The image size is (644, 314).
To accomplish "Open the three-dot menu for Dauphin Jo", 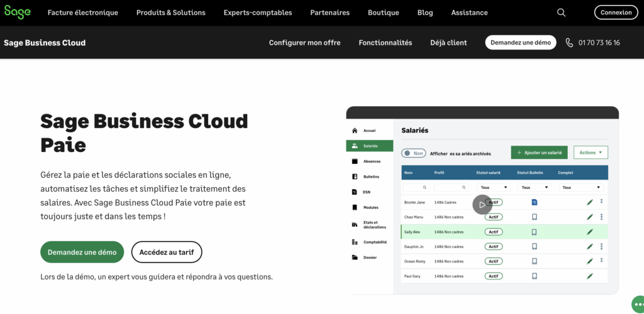I will point(602,246).
